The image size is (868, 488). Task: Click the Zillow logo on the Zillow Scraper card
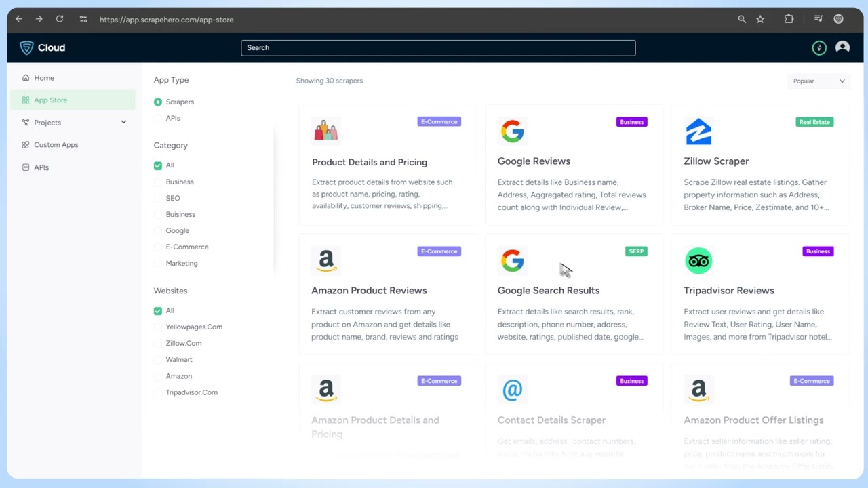pyautogui.click(x=698, y=131)
